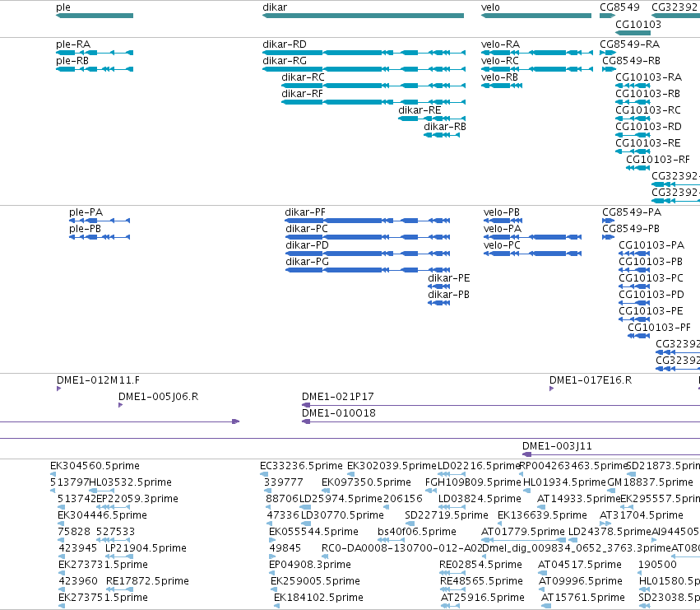The image size is (700, 610).
Task: Click the CG10103-PA protein feature
Action: [x=634, y=254]
